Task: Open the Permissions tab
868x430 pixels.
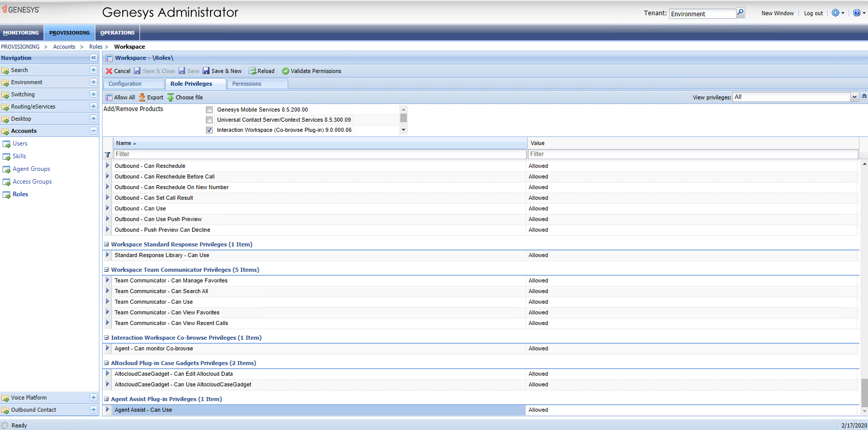Action: click(x=257, y=84)
